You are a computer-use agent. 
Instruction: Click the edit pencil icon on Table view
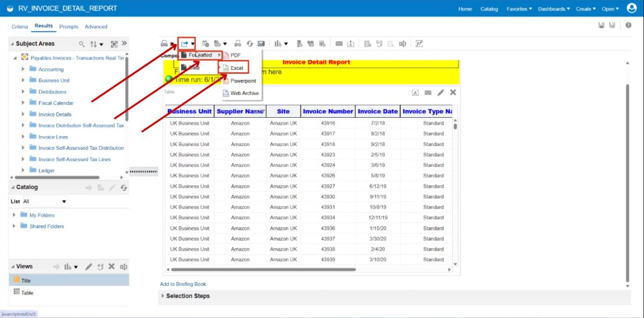441,93
